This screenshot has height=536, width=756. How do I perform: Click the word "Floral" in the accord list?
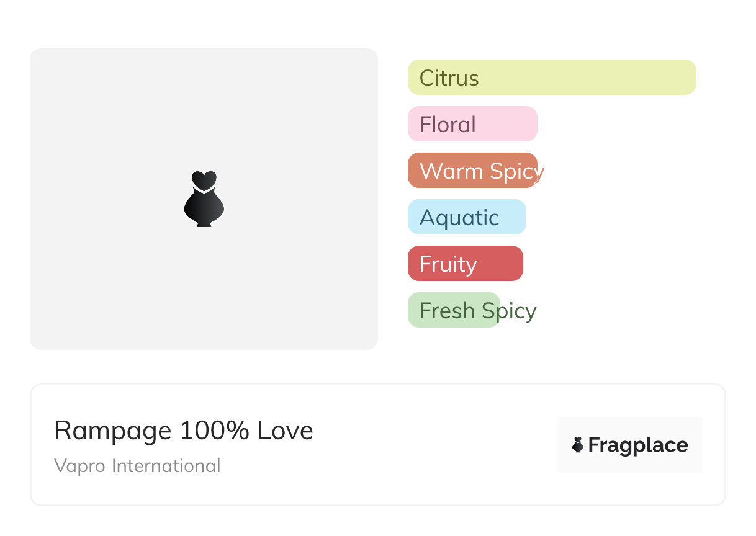(448, 125)
